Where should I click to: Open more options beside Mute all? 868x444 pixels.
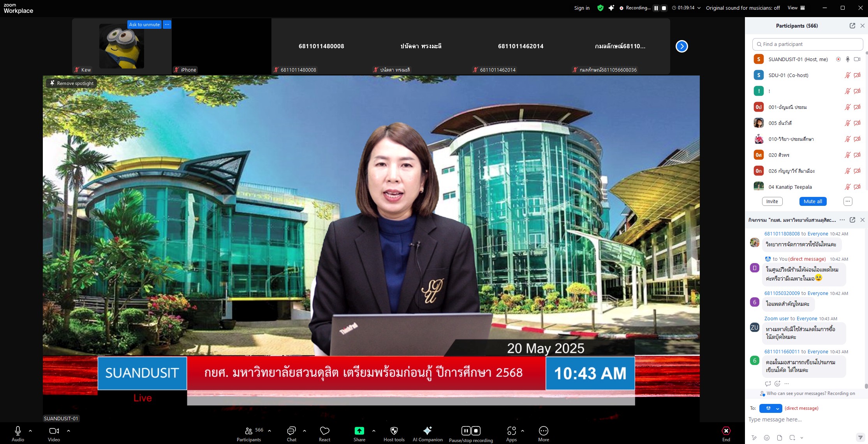(x=848, y=201)
